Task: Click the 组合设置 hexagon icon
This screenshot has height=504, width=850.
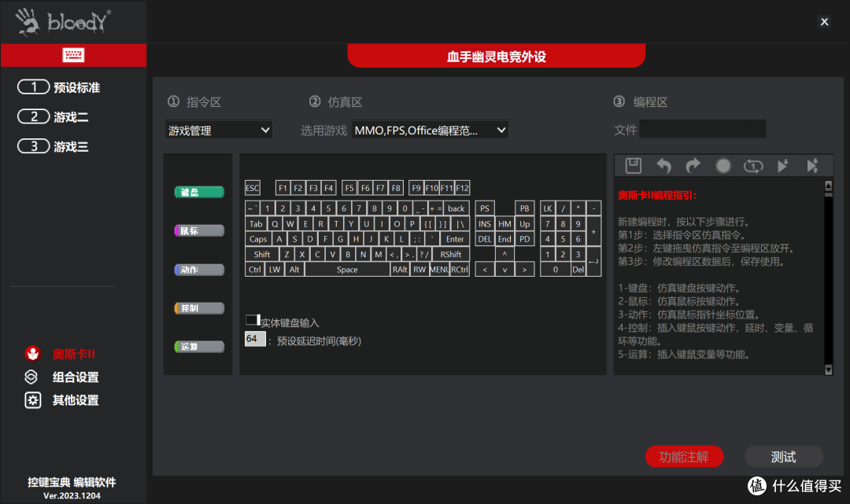Action: tap(31, 377)
